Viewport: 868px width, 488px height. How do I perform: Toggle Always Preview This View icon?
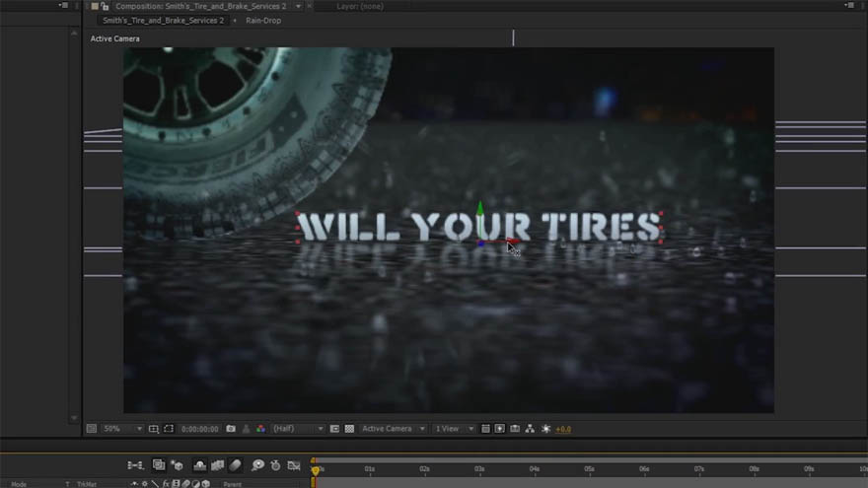(92, 429)
